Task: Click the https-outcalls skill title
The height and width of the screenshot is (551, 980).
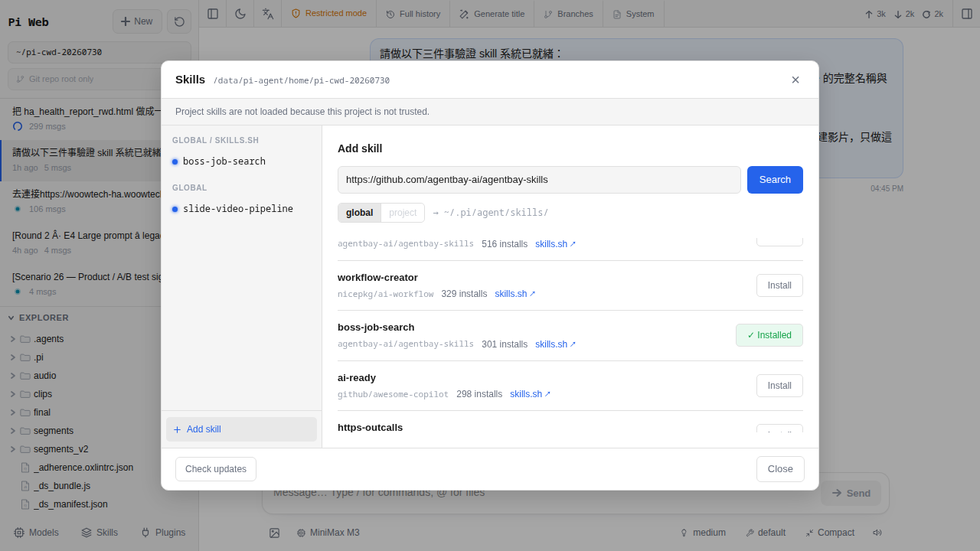Action: 370,427
